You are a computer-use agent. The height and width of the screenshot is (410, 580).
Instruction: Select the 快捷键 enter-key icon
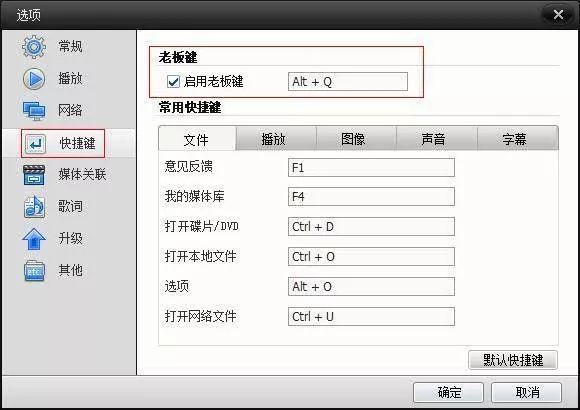(x=35, y=144)
